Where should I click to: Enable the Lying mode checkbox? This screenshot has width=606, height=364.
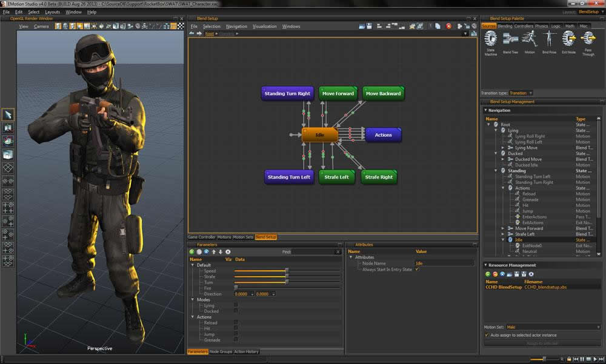point(236,305)
